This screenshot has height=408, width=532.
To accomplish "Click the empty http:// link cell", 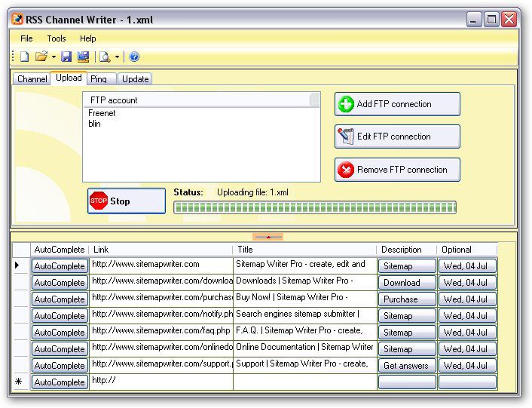I will tap(161, 382).
